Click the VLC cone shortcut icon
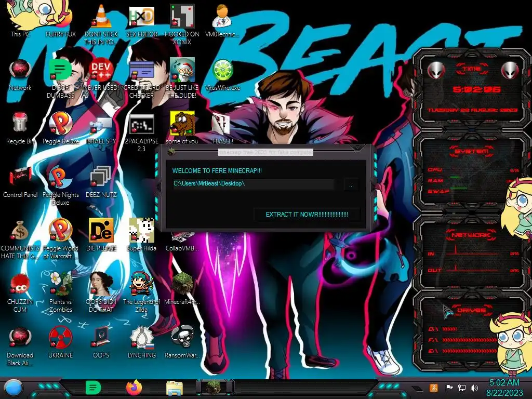 point(101,16)
